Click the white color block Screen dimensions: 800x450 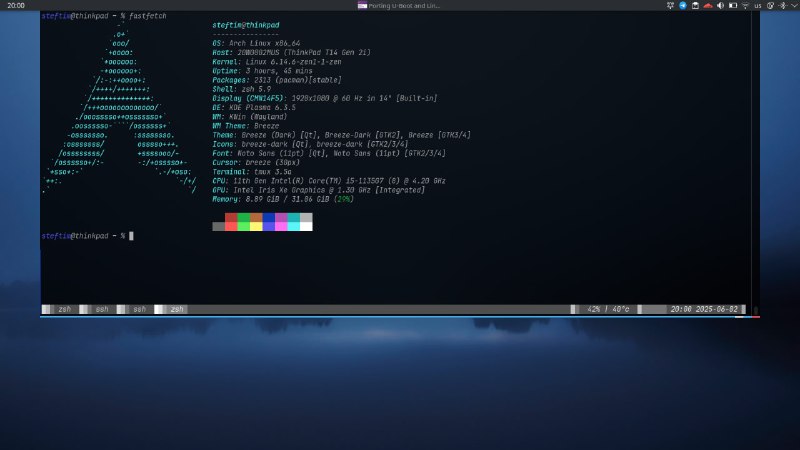(x=306, y=227)
